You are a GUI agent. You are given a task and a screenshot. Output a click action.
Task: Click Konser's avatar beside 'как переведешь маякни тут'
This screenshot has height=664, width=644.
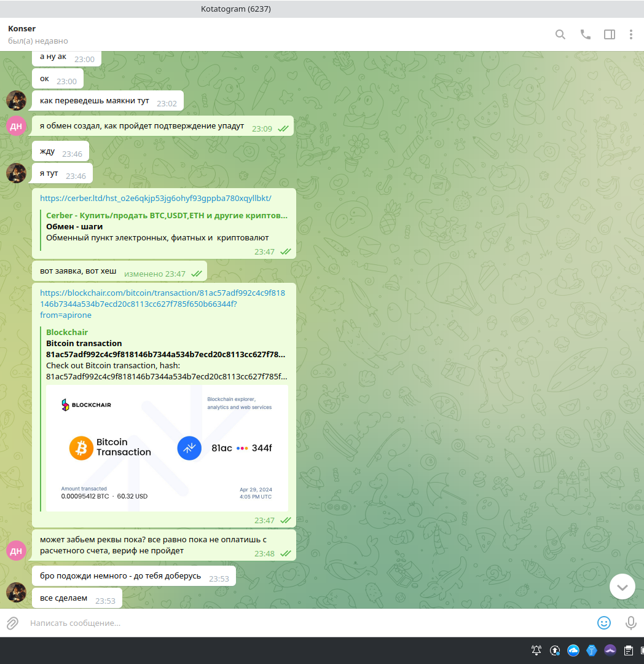(x=16, y=101)
